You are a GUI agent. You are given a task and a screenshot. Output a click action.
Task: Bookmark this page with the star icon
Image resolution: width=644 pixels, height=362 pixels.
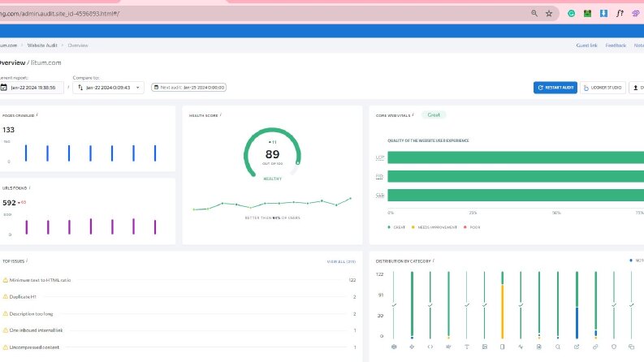click(x=549, y=14)
